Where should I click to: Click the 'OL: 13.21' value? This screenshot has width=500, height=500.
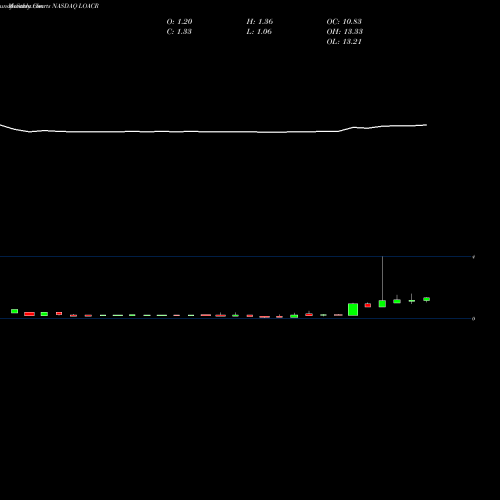click(x=344, y=42)
